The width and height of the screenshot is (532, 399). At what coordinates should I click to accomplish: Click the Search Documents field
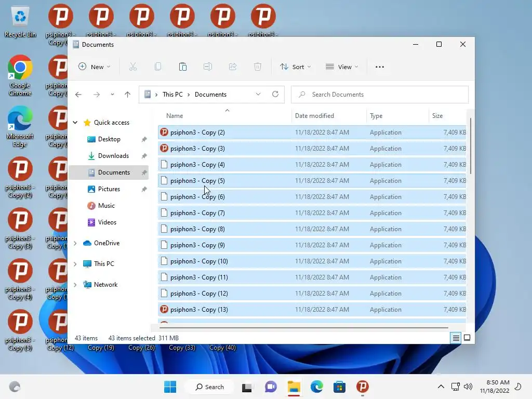[380, 95]
